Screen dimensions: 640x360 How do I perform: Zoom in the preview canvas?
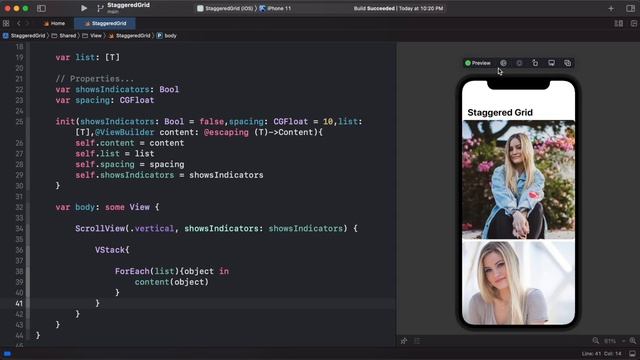[x=633, y=340]
